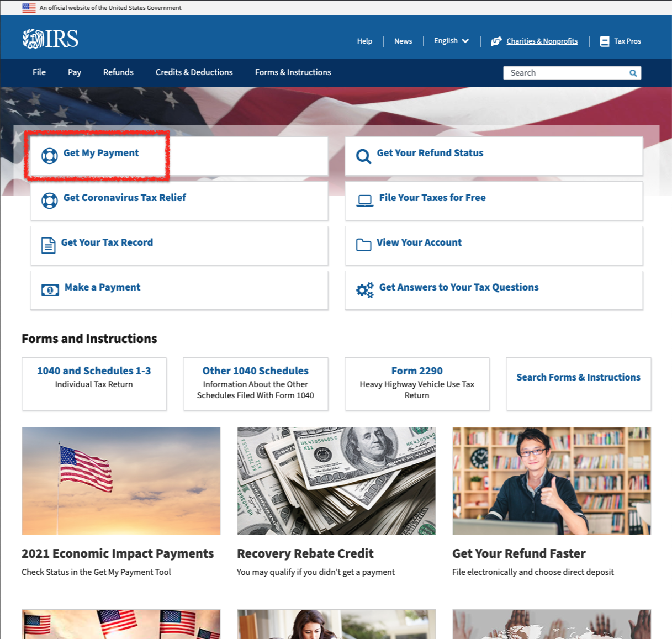
Task: Go to the Tax Pros page
Action: point(627,41)
